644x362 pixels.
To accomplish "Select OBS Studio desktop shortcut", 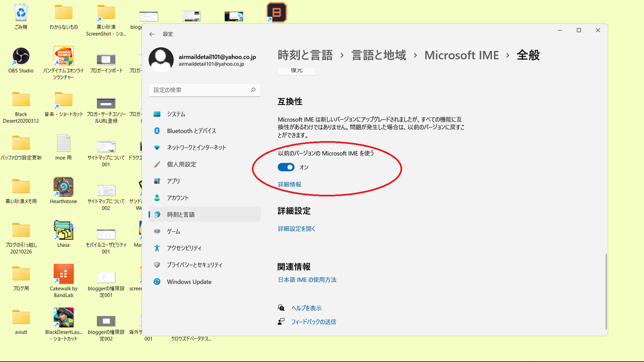I will 21,60.
